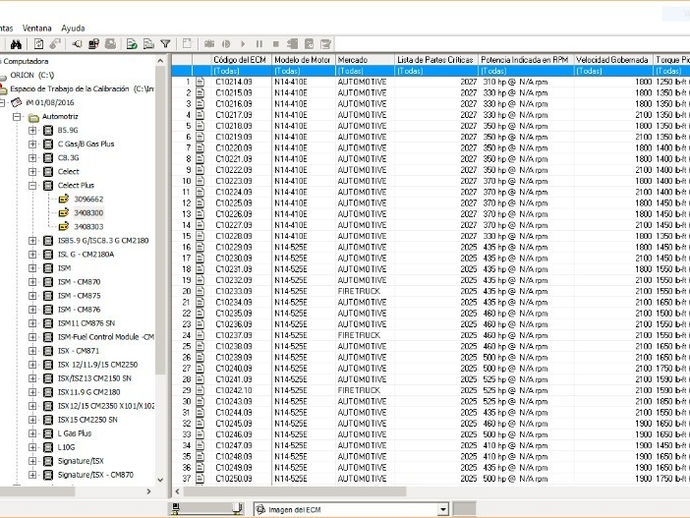Click the ORION (C:\) drive icon

click(3, 76)
